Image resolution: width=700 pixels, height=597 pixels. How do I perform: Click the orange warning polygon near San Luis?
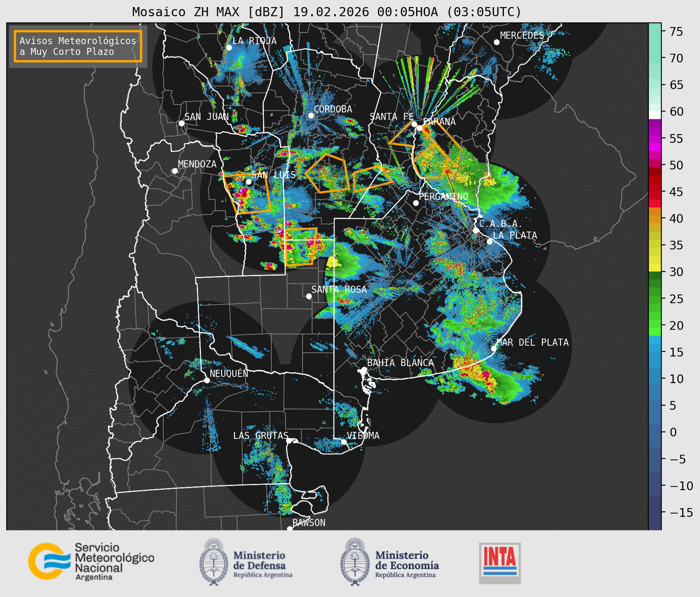tap(248, 193)
